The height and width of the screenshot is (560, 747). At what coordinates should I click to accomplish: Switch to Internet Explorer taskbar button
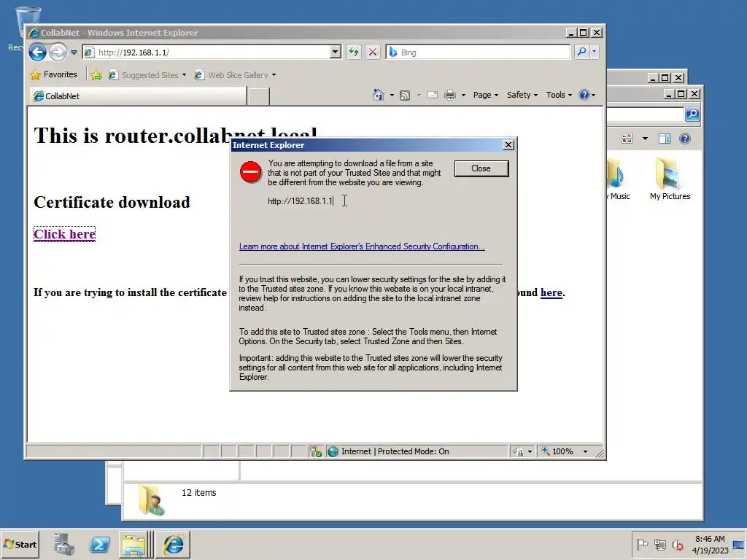pyautogui.click(x=173, y=544)
